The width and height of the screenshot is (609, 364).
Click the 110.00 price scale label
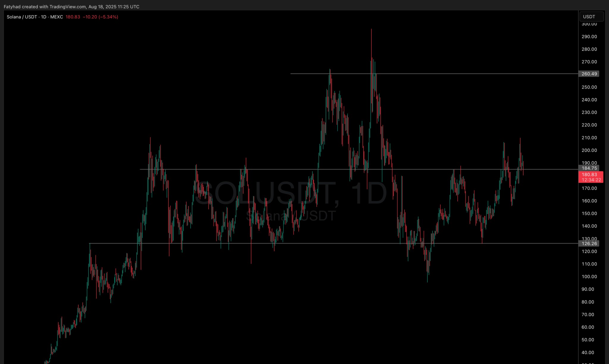click(589, 264)
